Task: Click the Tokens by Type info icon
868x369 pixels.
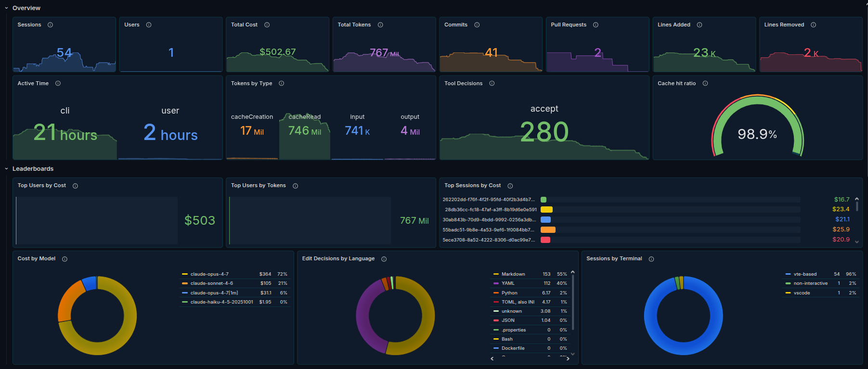Action: [281, 84]
